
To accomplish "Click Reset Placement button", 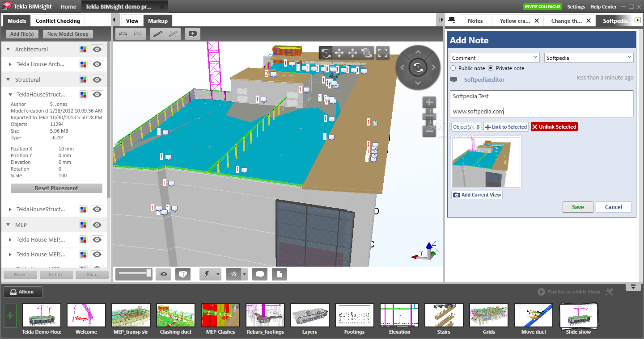I will coord(56,188).
